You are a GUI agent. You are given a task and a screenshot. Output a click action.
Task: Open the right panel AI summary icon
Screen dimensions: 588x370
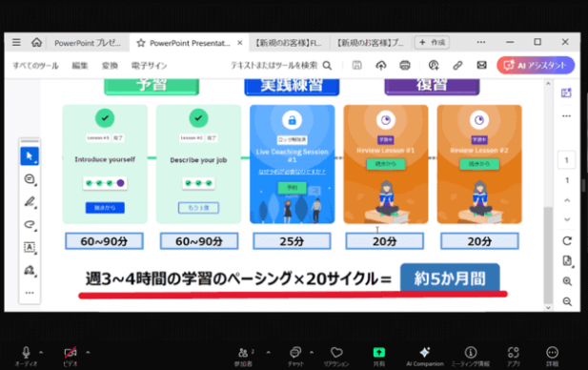pyautogui.click(x=566, y=92)
